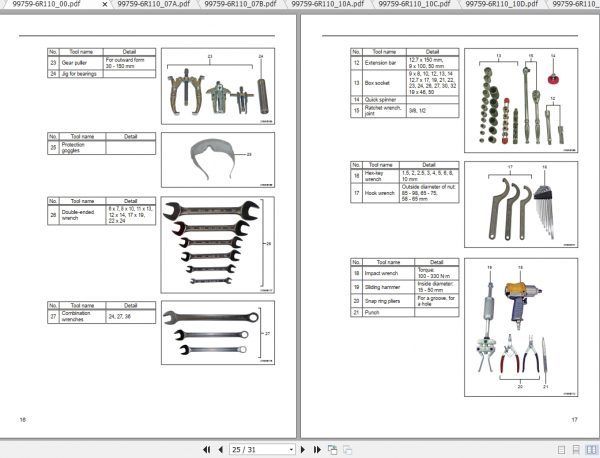The height and width of the screenshot is (458, 600).
Task: Select the '24, 27, 36' detail cell
Action: (x=131, y=316)
